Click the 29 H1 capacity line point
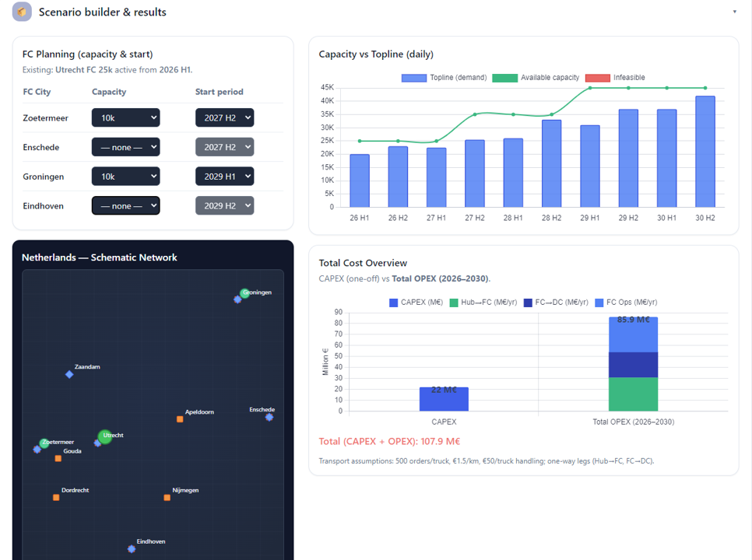752x560 pixels. tap(590, 88)
